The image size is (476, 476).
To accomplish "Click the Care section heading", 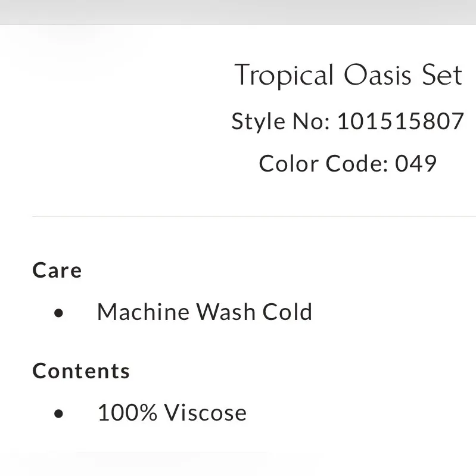I will point(57,270).
